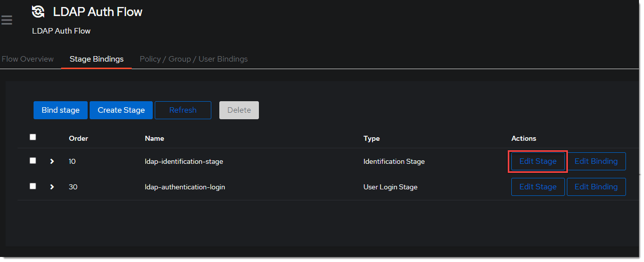Click the ldap-authentication-login name cell

185,187
